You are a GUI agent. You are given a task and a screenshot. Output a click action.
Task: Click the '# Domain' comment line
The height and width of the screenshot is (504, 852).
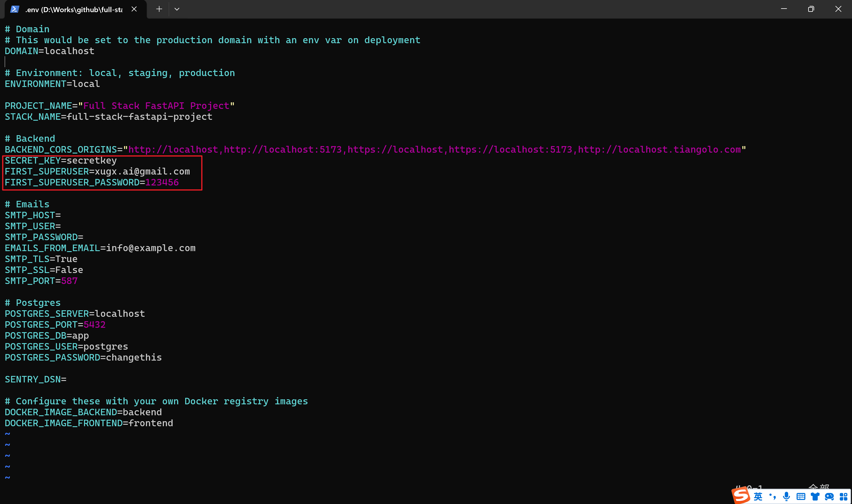pos(27,29)
